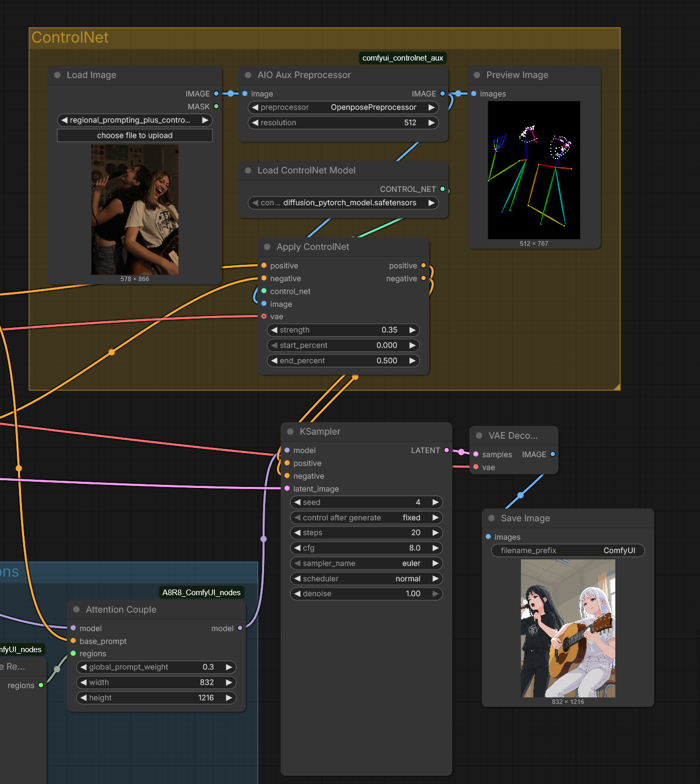Toggle collapse on Apply ControlNet node
Screen dimensions: 700x784
coord(267,247)
